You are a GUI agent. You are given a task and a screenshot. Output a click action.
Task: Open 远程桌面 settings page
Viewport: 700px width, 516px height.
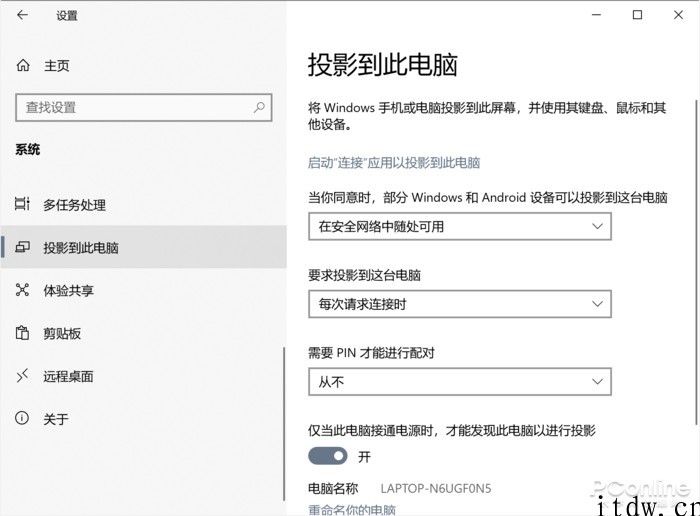click(x=143, y=376)
